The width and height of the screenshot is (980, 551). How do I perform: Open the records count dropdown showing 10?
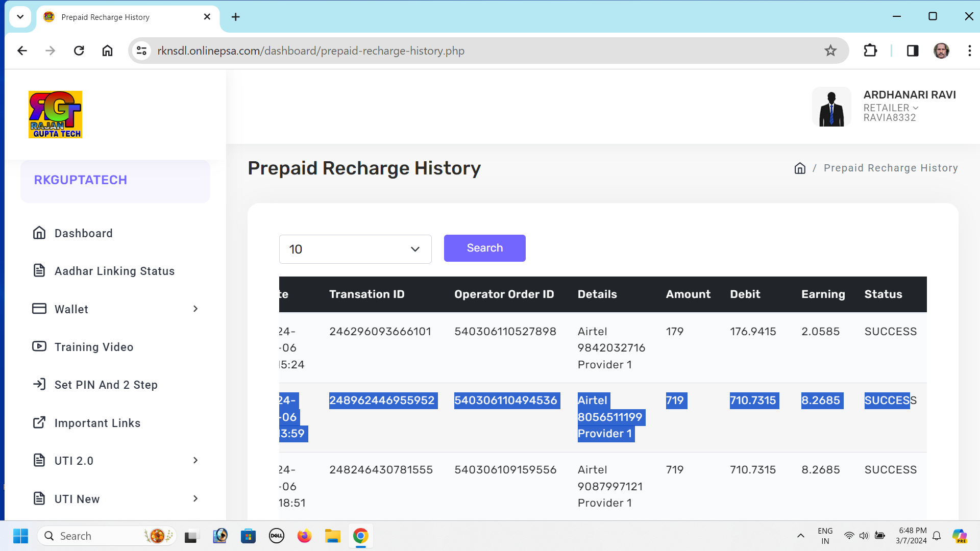pos(355,249)
